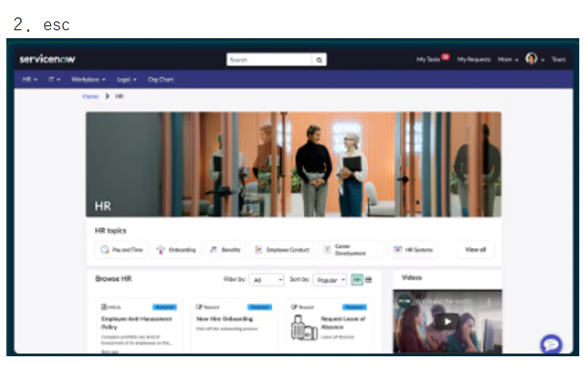Click the ServiceNow logo
Screen dimensions: 588x365
point(47,59)
